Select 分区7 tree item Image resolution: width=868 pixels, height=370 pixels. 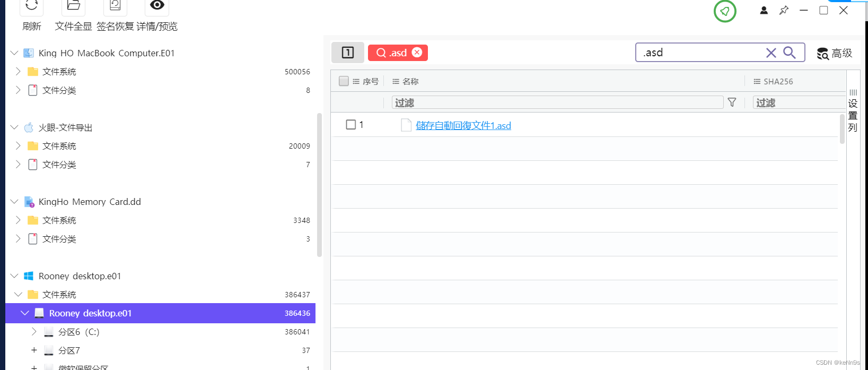coord(69,350)
